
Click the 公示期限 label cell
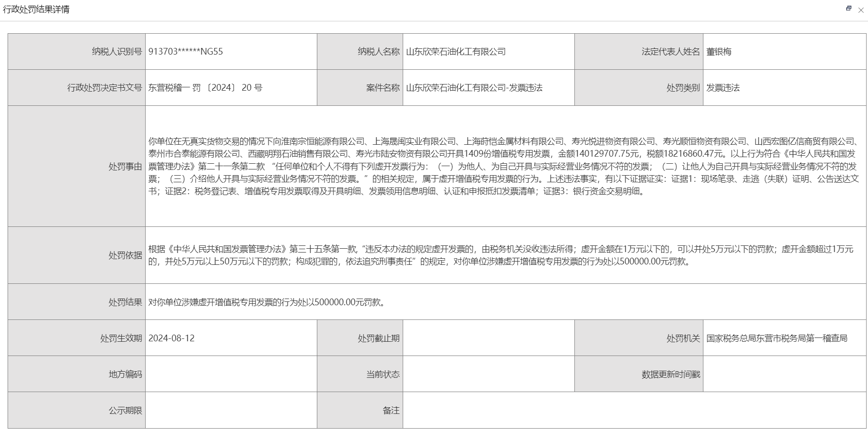coord(125,411)
